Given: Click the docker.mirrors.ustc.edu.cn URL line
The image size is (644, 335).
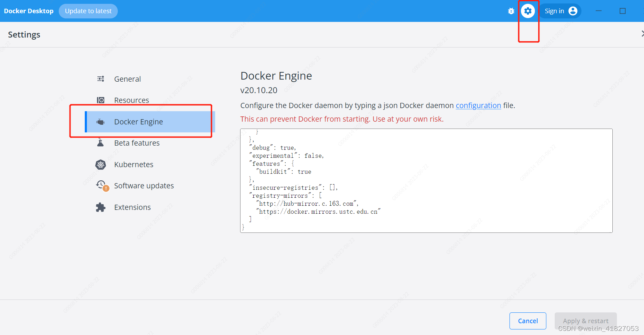Looking at the screenshot, I should click(x=318, y=212).
